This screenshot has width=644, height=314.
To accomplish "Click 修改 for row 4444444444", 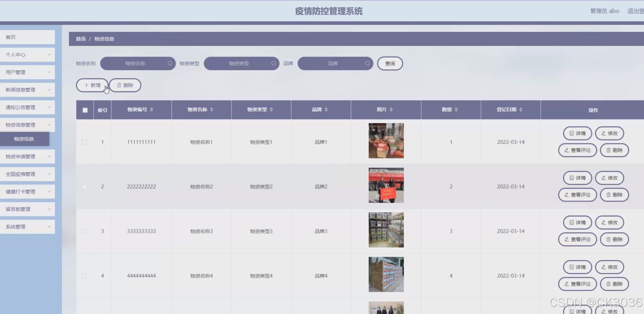I will click(x=609, y=267).
